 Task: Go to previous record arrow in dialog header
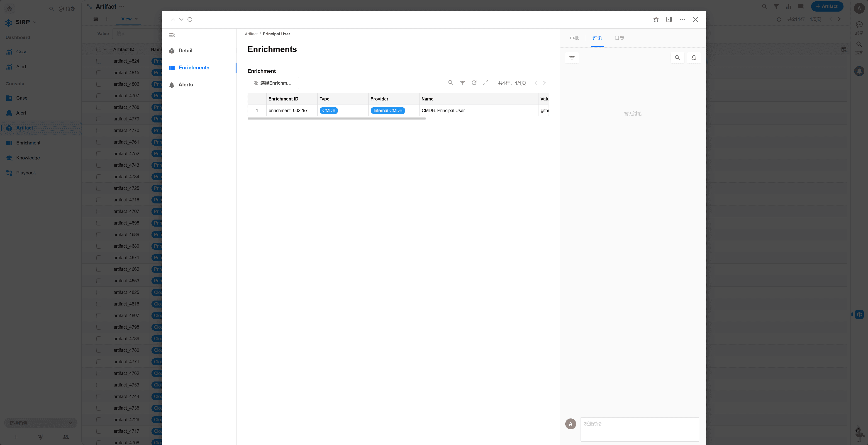click(173, 20)
